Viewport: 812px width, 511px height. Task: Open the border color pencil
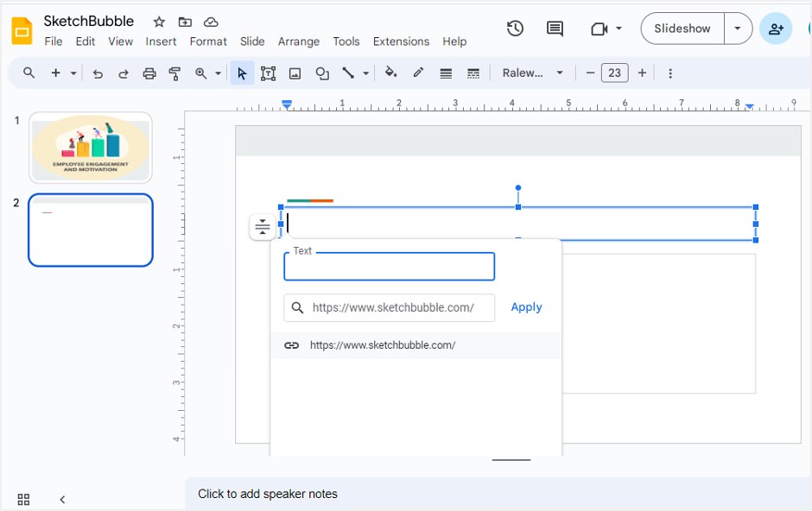[x=418, y=73]
